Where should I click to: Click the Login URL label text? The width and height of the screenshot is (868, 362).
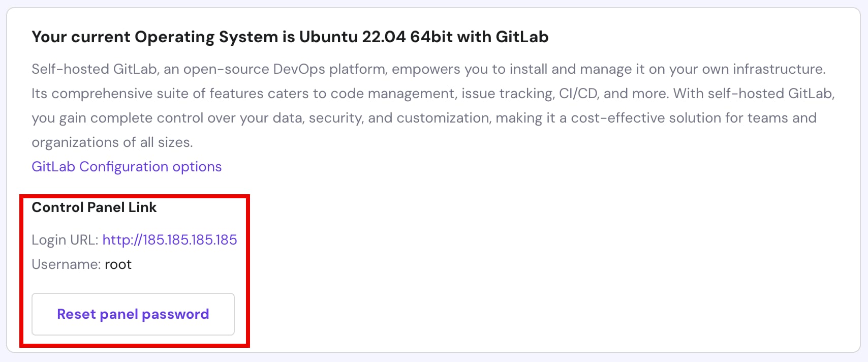coord(64,239)
